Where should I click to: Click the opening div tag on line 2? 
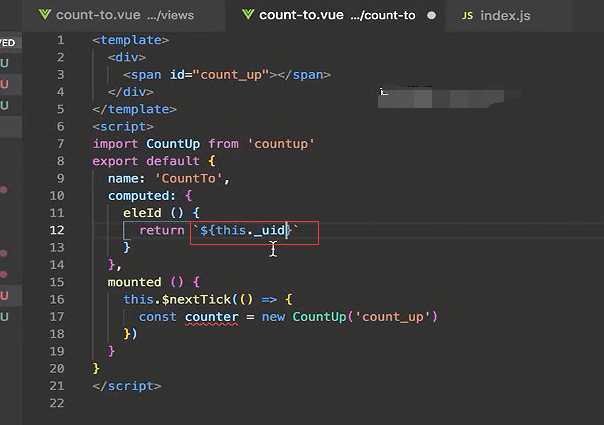127,57
